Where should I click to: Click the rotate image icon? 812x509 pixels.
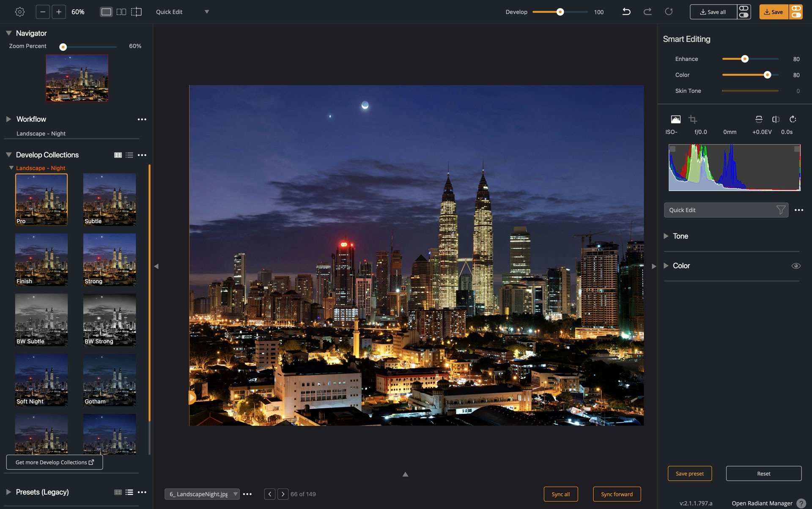click(793, 119)
